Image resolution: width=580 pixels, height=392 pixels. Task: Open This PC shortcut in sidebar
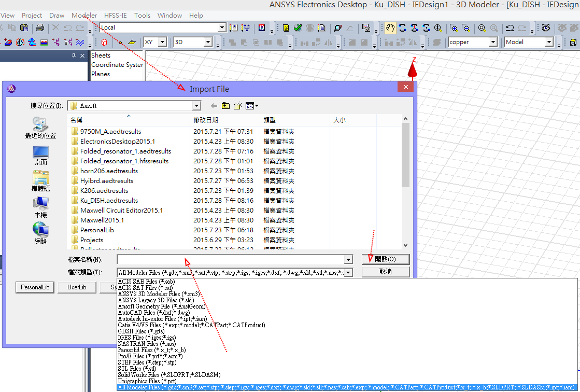(x=40, y=207)
